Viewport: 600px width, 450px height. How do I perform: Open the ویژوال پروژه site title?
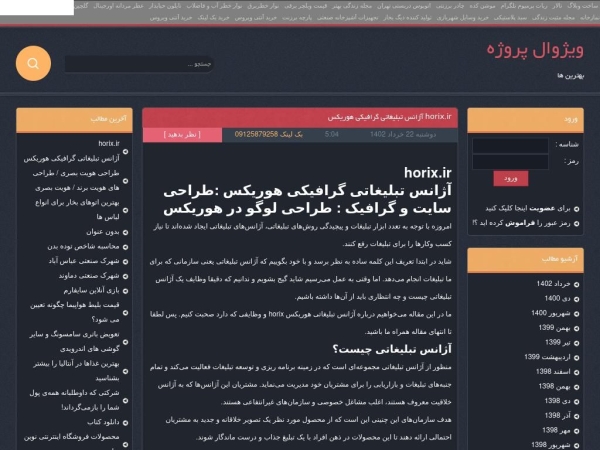pyautogui.click(x=535, y=50)
